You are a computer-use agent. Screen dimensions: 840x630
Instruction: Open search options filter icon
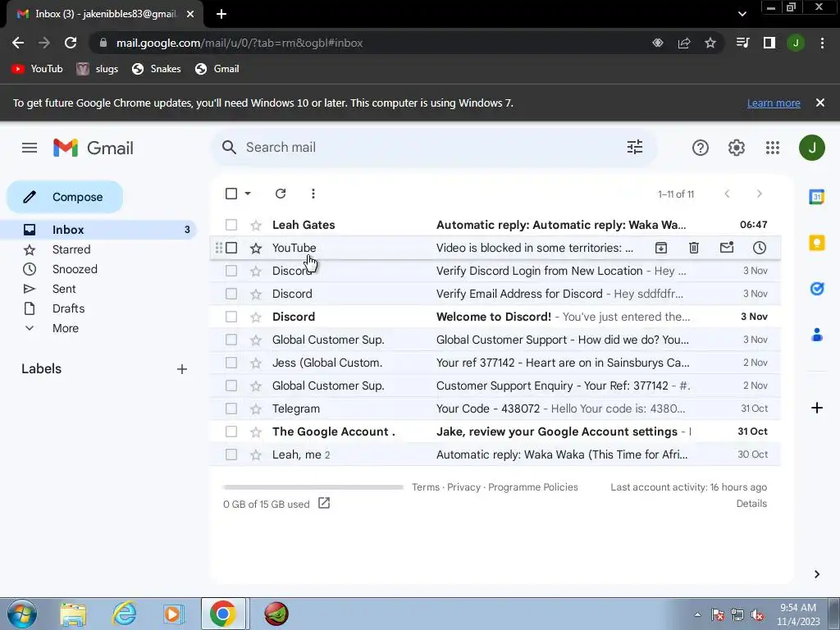point(635,148)
